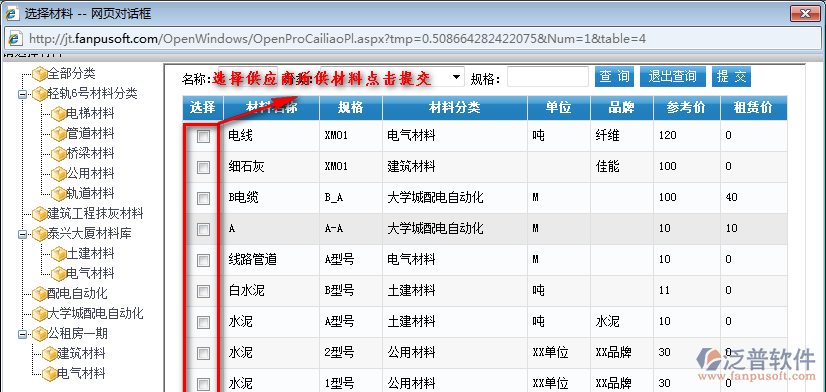The height and width of the screenshot is (392, 826).
Task: Collapse the 泰兴大厦材料库 tree node
Action: click(x=22, y=235)
